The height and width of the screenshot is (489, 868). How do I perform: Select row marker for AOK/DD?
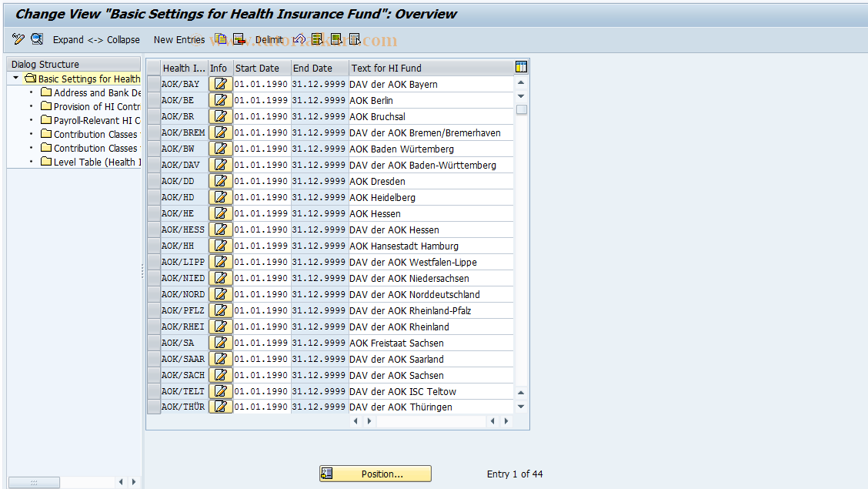point(154,181)
